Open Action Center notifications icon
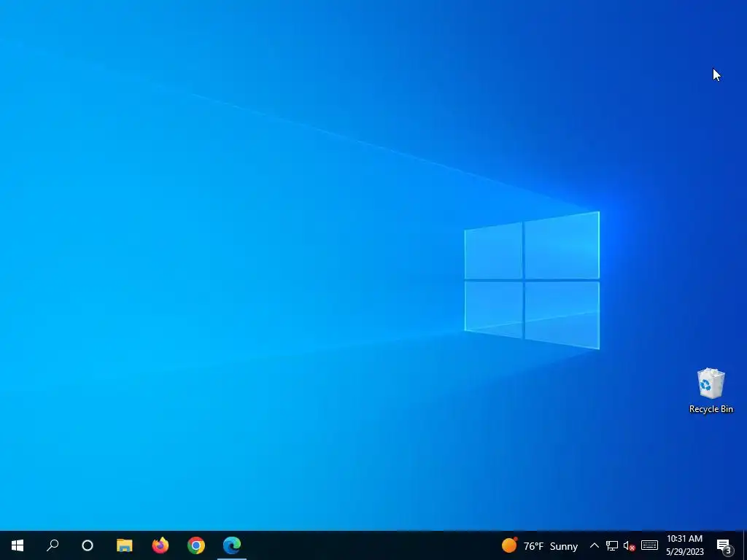The image size is (747, 560). (x=724, y=545)
